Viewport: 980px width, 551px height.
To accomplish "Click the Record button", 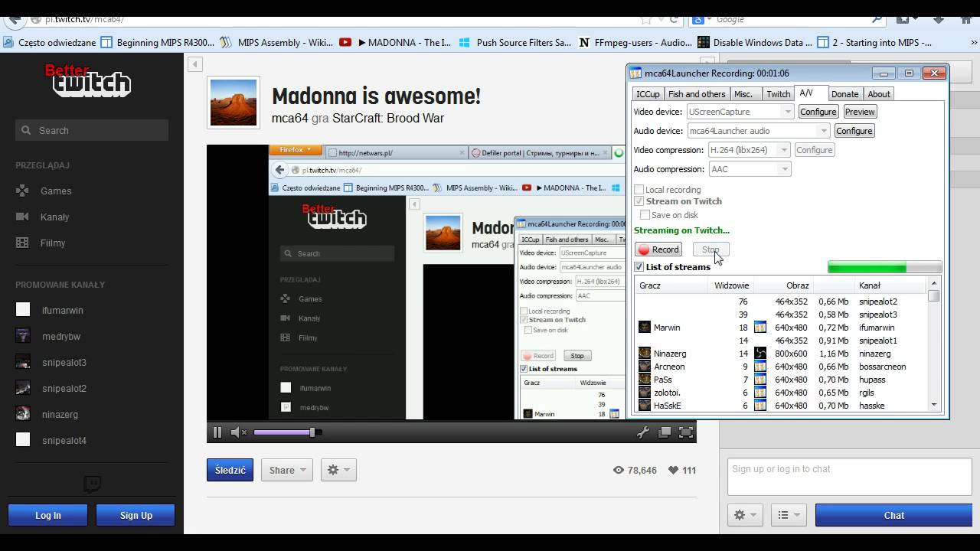I will [658, 249].
